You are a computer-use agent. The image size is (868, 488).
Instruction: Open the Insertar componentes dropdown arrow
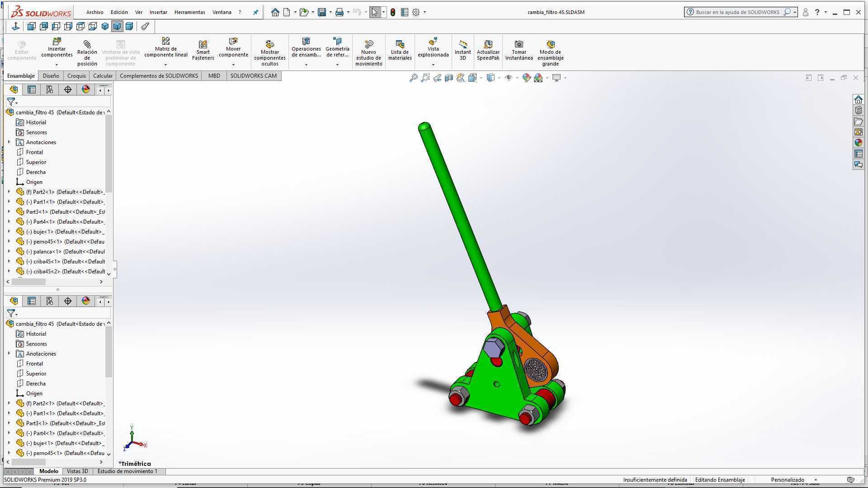(57, 65)
